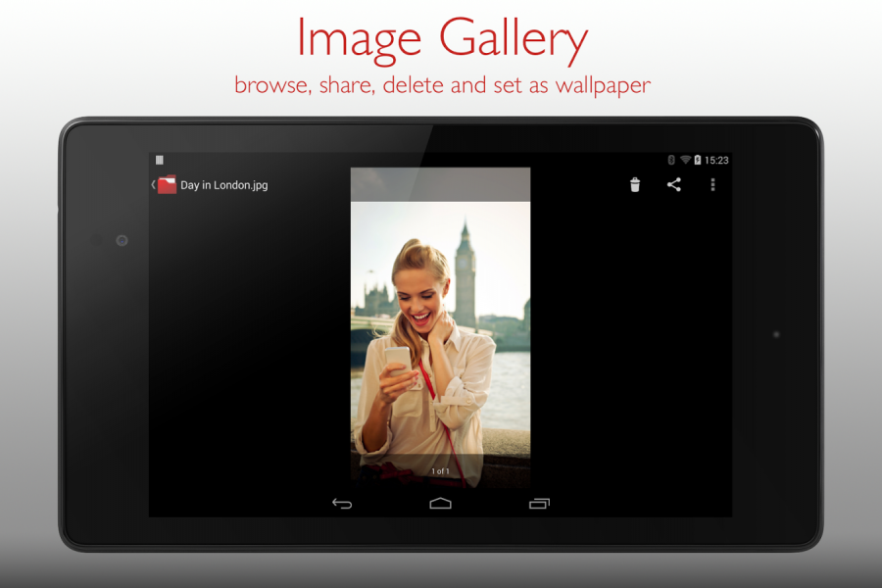The image size is (882, 588).
Task: Tap the Wi-Fi status icon
Action: [685, 160]
